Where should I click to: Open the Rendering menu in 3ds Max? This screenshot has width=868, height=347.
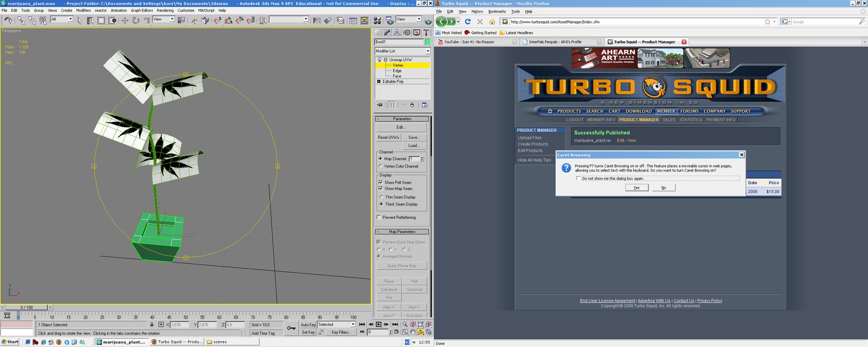165,10
